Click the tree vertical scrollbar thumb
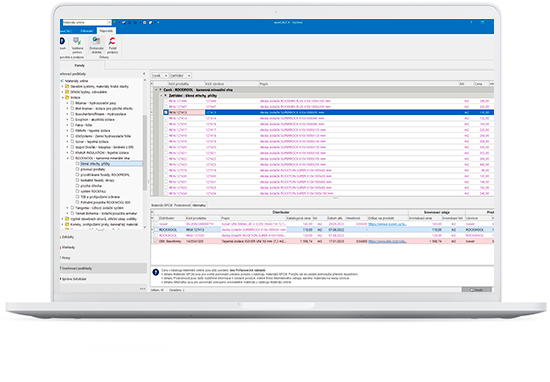 tap(145, 153)
